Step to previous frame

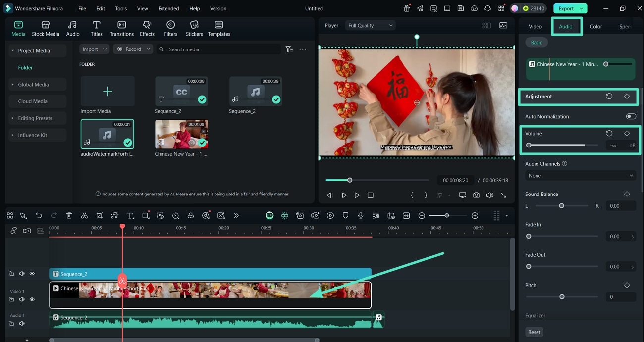[329, 195]
